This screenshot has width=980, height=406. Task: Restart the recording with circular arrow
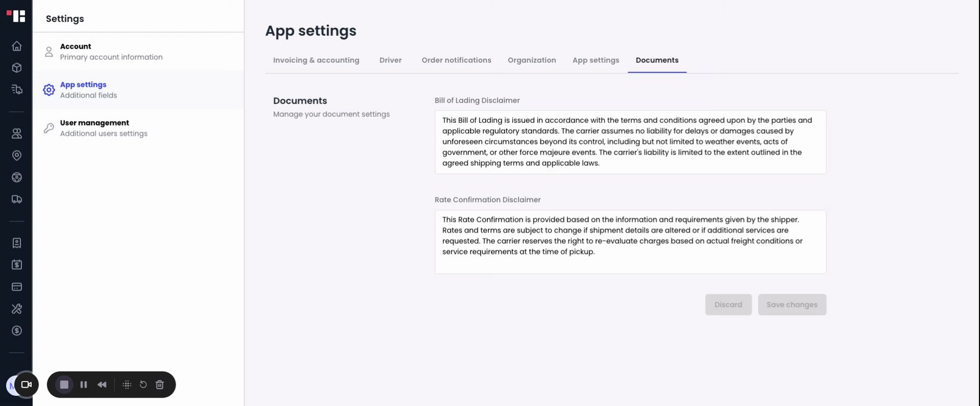143,385
